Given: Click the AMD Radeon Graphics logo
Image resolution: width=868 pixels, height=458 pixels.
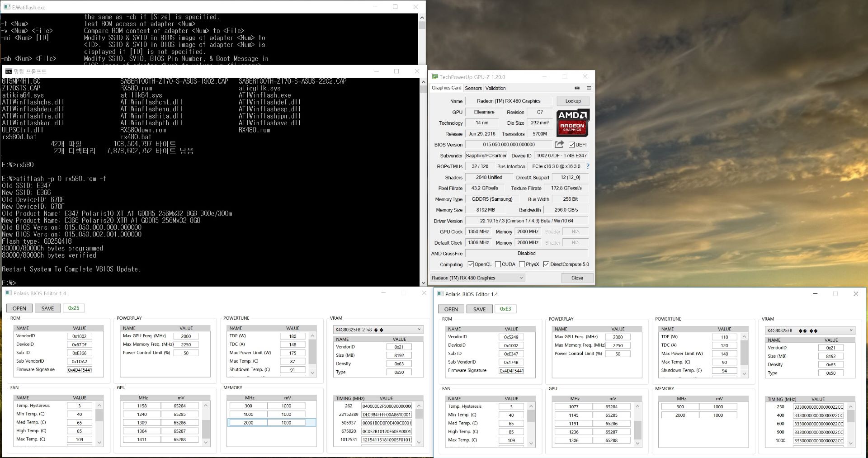Looking at the screenshot, I should tap(572, 123).
